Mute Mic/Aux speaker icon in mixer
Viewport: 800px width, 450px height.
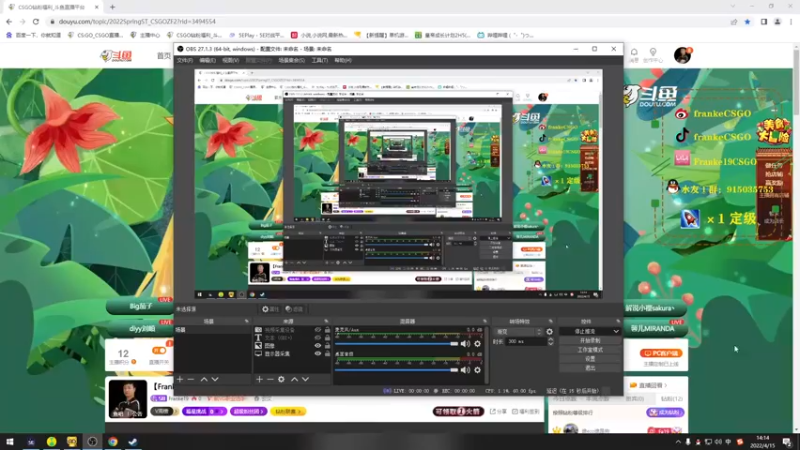(x=465, y=344)
